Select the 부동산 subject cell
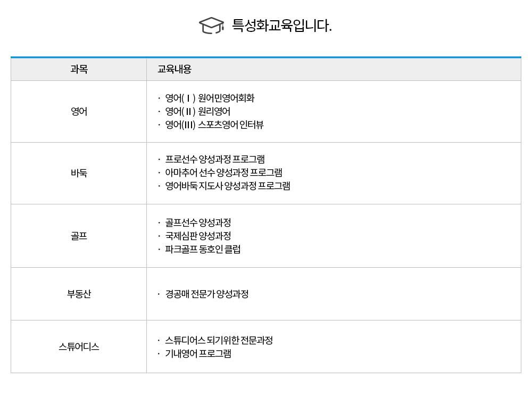 click(x=79, y=294)
